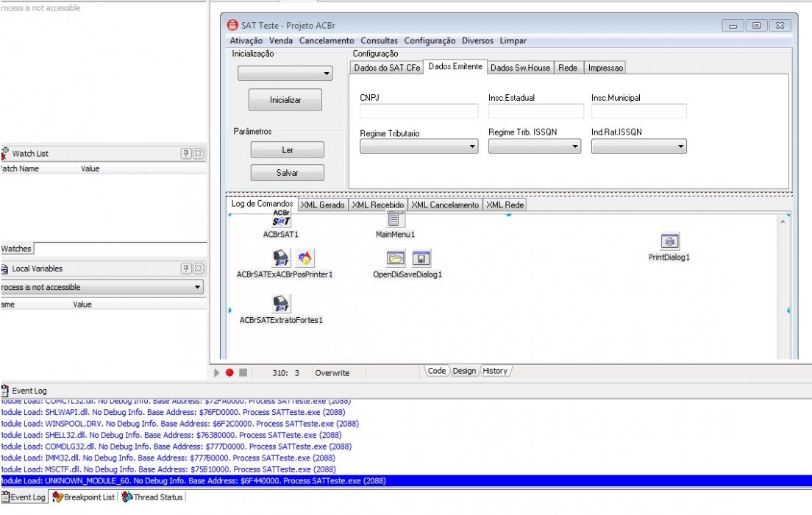
Task: Switch to the Dados do SAT CFe tab
Action: point(387,68)
